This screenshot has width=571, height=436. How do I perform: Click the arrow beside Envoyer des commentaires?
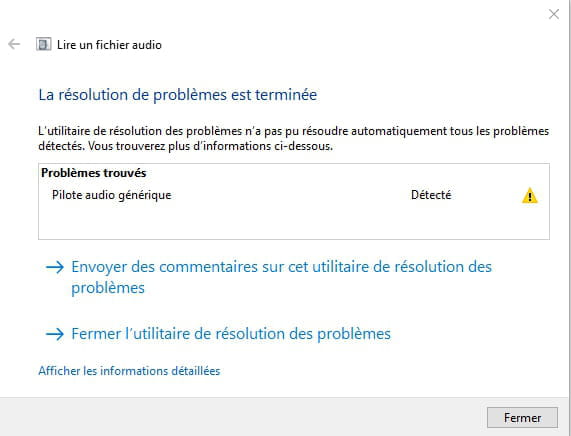tap(55, 267)
